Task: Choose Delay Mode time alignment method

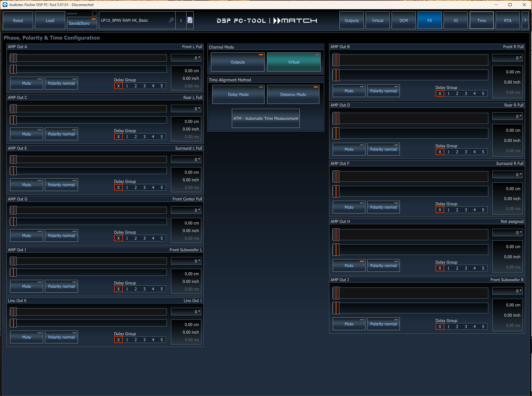Action: point(238,94)
